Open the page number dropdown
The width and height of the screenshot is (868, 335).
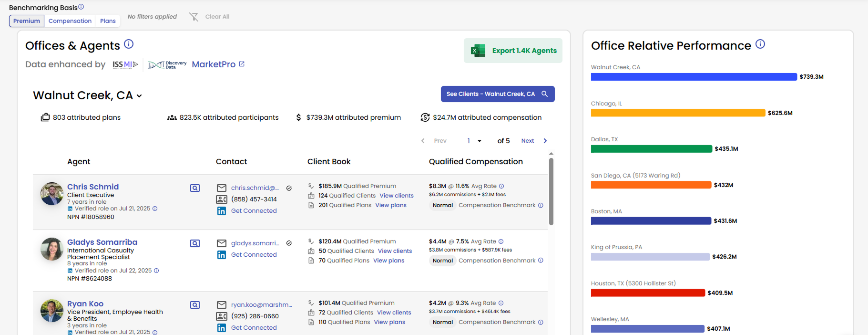474,141
